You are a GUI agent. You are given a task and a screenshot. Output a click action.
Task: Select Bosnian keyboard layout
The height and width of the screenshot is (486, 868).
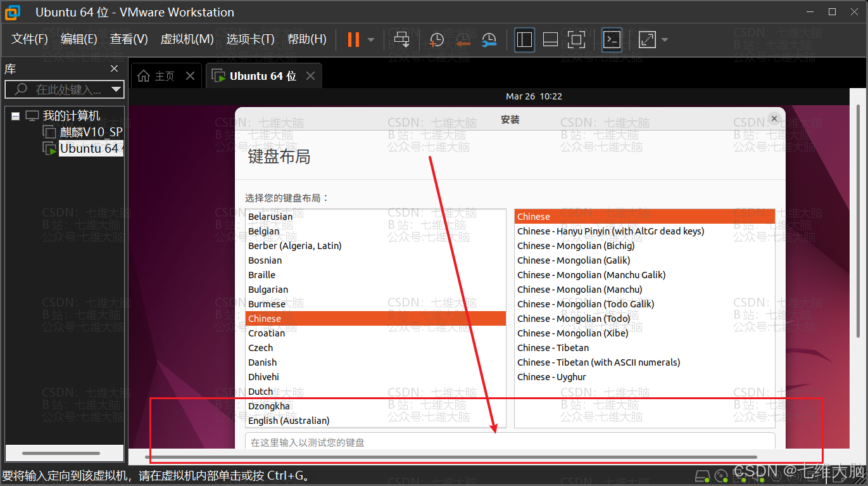pyautogui.click(x=375, y=260)
